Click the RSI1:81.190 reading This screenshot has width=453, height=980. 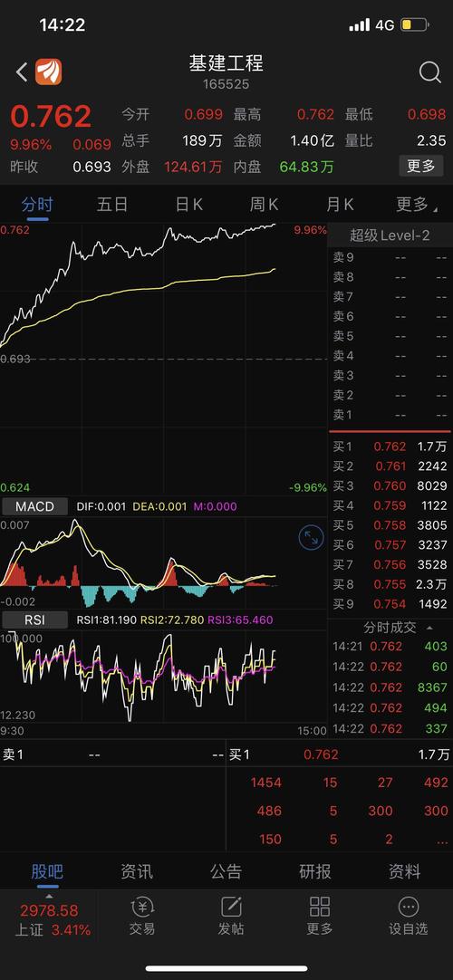pyautogui.click(x=106, y=620)
